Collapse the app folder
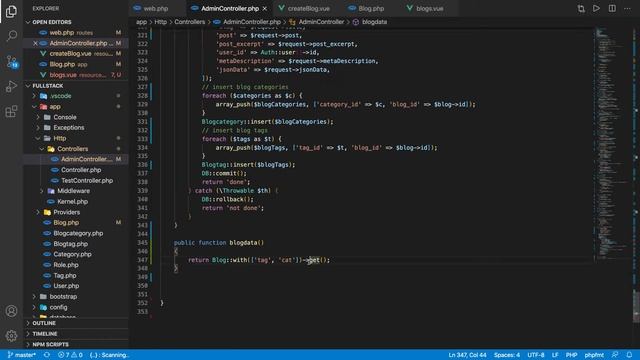Image resolution: width=640 pixels, height=360 pixels. coord(55,107)
